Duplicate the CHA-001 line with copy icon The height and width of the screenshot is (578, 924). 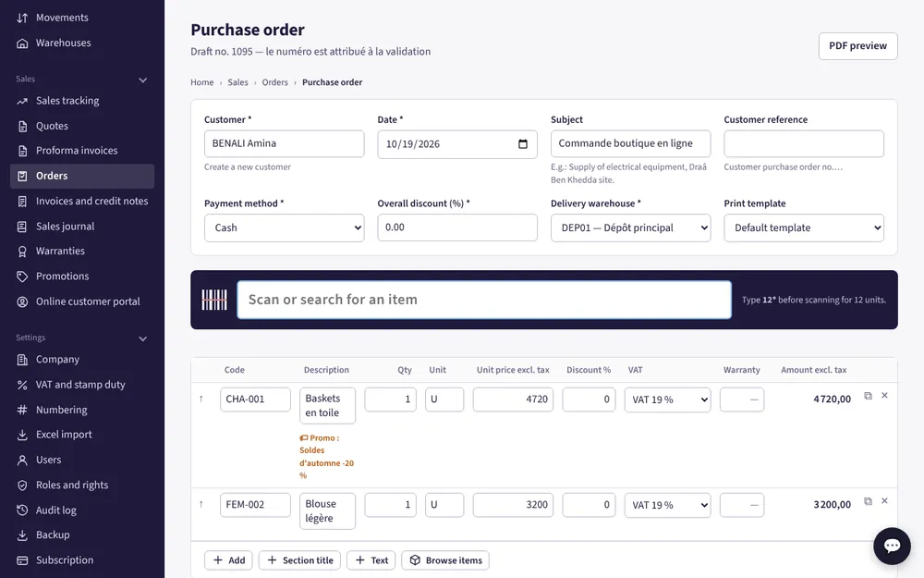click(x=868, y=396)
